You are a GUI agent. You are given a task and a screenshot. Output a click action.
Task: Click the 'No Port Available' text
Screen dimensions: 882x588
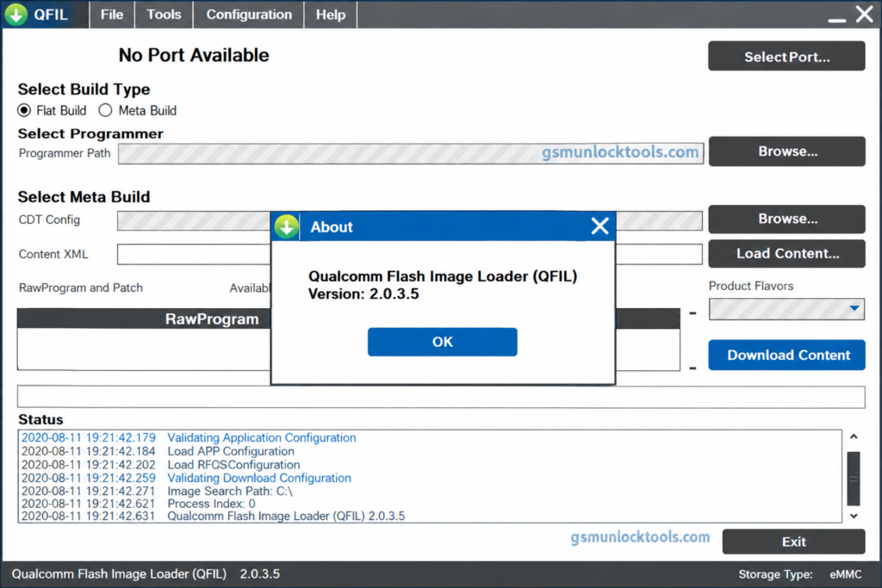point(194,55)
